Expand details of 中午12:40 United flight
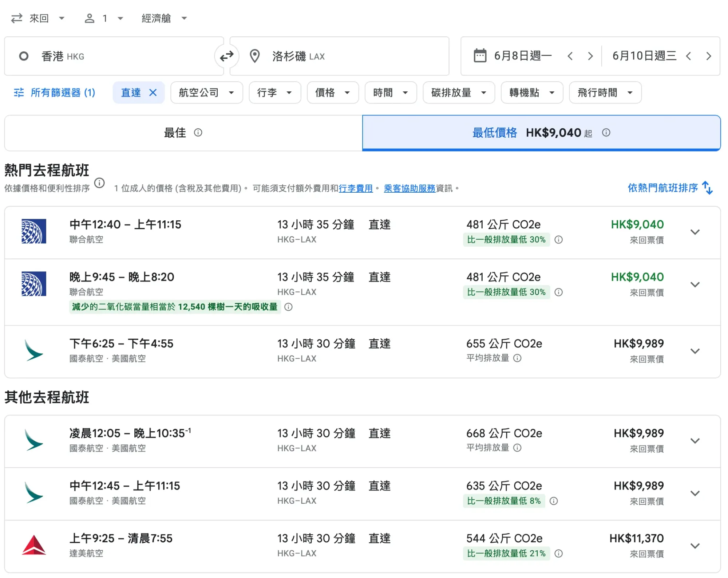The width and height of the screenshot is (728, 578). click(x=695, y=232)
